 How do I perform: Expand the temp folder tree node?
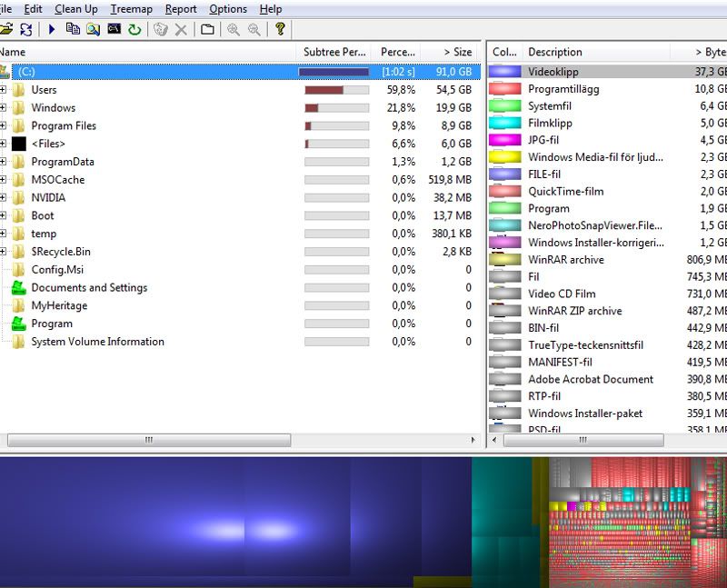tap(3, 234)
